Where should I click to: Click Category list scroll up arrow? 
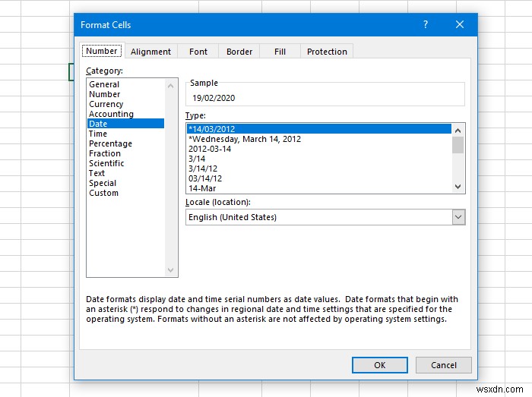[171, 86]
